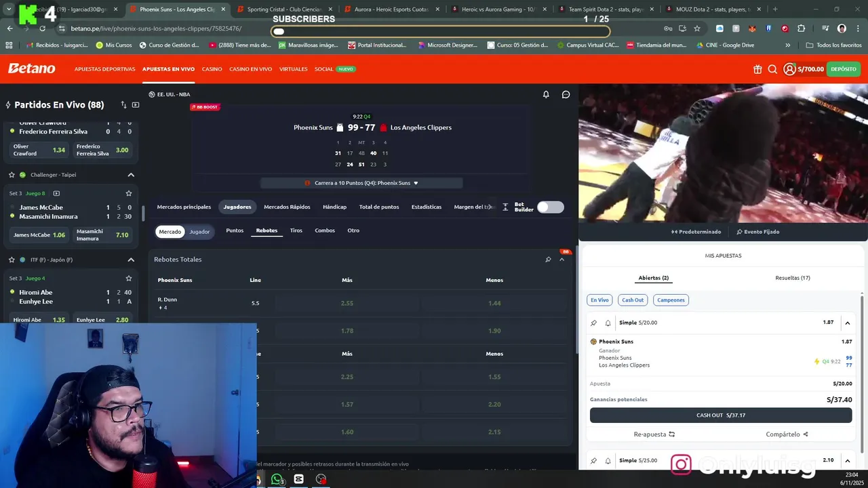Open the Betano search icon

[x=772, y=69]
